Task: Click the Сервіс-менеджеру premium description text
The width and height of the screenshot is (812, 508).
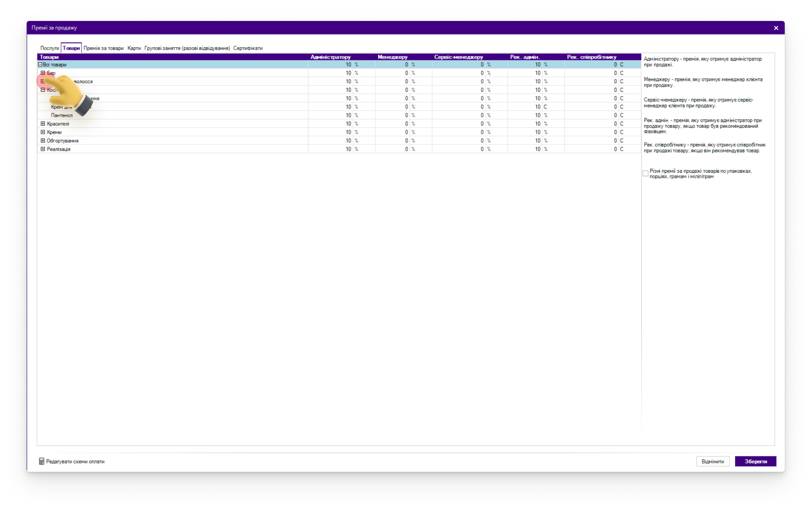Action: pos(698,103)
